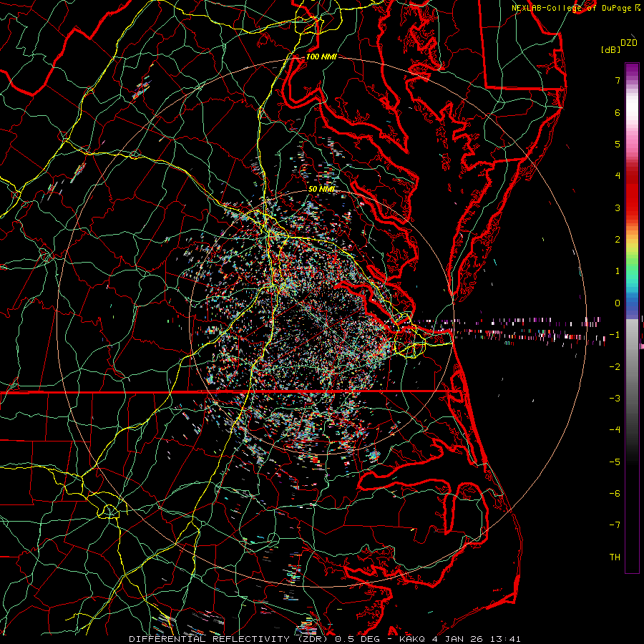Viewport: 644px width, 644px height.
Task: Click the '2' value on the color scale
Action: pyautogui.click(x=618, y=240)
